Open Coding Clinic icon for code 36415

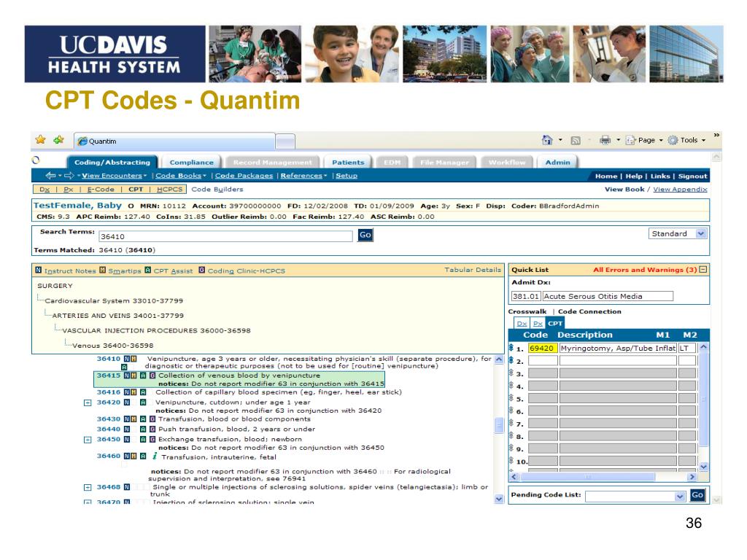[152, 376]
